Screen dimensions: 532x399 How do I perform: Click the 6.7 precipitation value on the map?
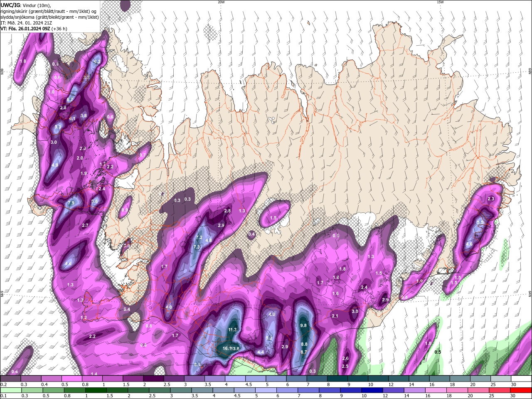[70, 100]
